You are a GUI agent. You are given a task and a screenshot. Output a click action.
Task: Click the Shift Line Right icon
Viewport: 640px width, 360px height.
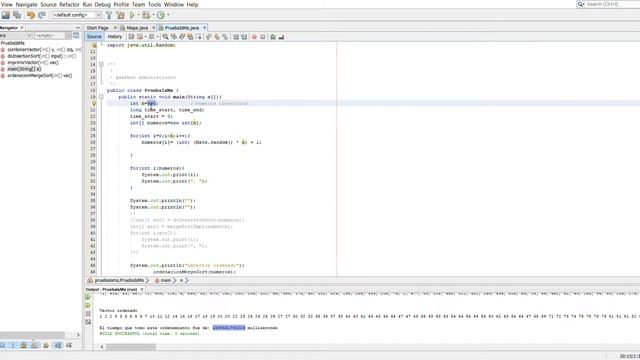[x=244, y=37]
